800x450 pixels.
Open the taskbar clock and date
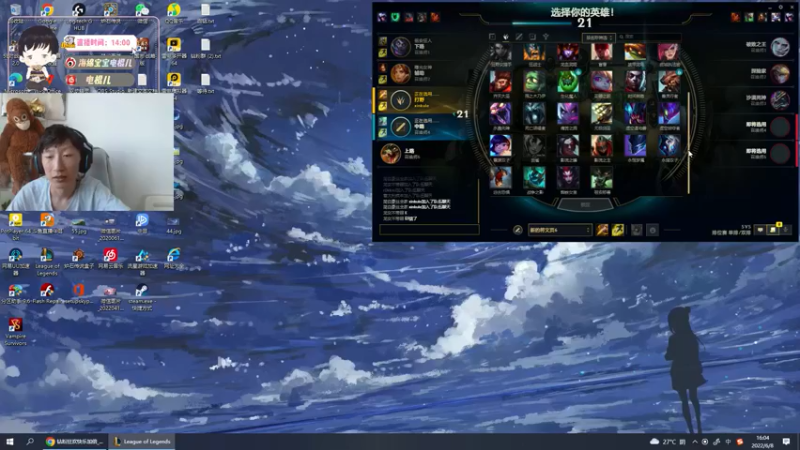pyautogui.click(x=763, y=441)
